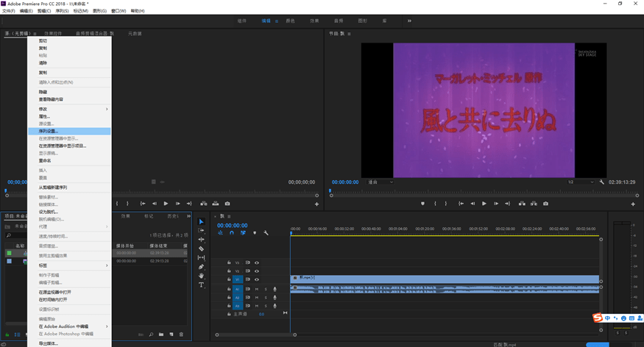
Task: Click the export frame camera icon in Program monitor
Action: pyautogui.click(x=545, y=204)
